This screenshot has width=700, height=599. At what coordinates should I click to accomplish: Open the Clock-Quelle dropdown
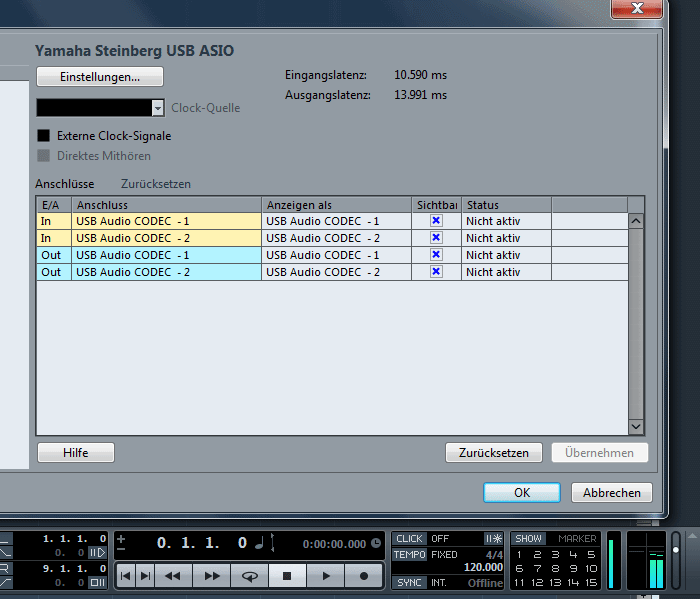tap(157, 108)
